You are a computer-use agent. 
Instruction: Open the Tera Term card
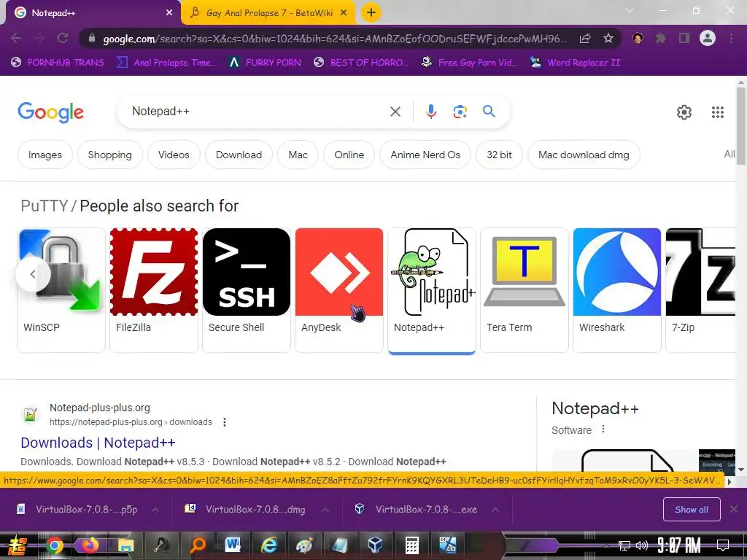pyautogui.click(x=524, y=290)
